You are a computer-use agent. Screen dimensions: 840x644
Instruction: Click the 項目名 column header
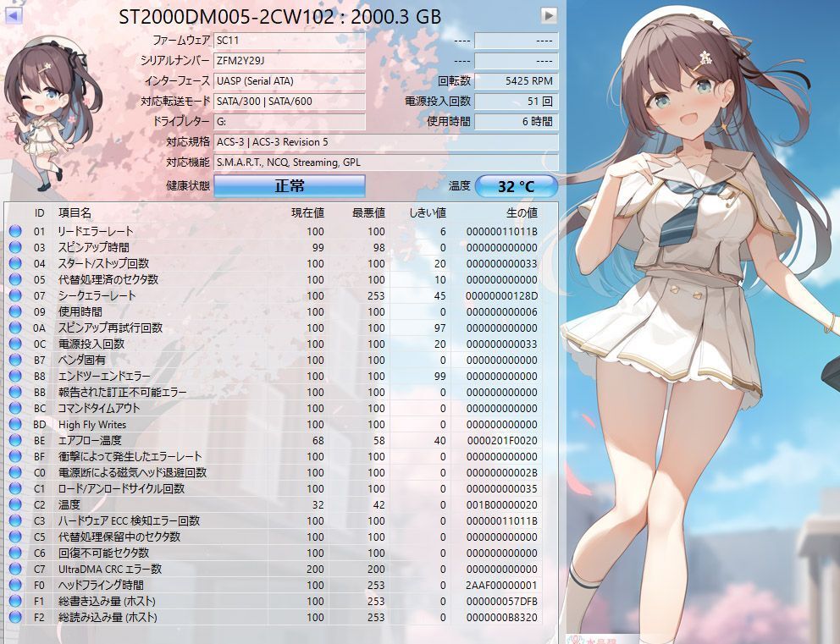tap(75, 213)
